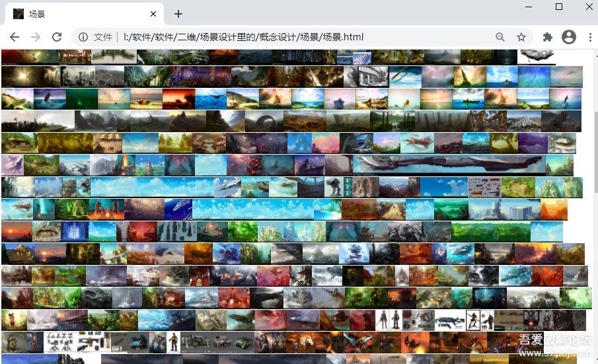Open the gray rock pillar silhouettes thumbnail
This screenshot has width=598, height=364.
click(x=177, y=231)
